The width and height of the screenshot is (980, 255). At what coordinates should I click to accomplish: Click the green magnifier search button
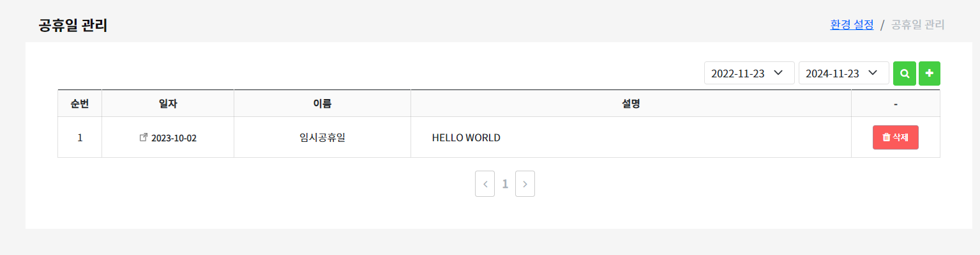tap(904, 73)
